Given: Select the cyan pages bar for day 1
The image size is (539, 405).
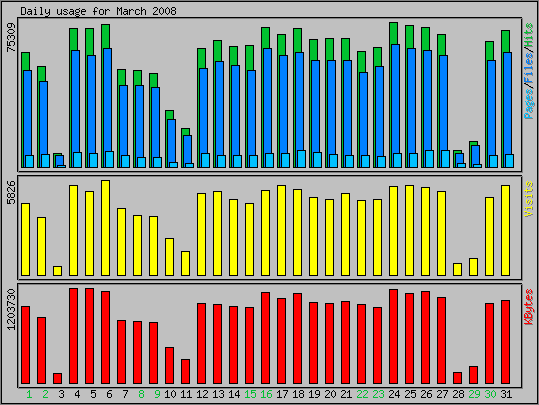Looking at the screenshot, I should [x=30, y=162].
